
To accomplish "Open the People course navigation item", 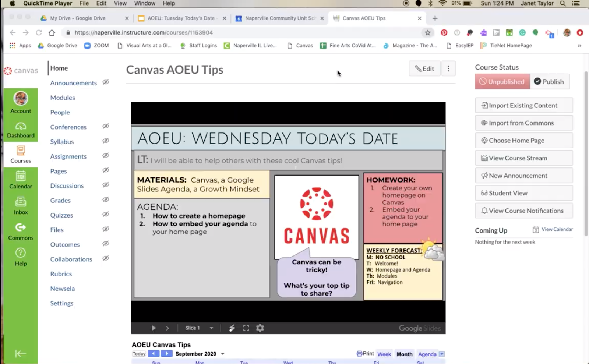I will pos(60,112).
